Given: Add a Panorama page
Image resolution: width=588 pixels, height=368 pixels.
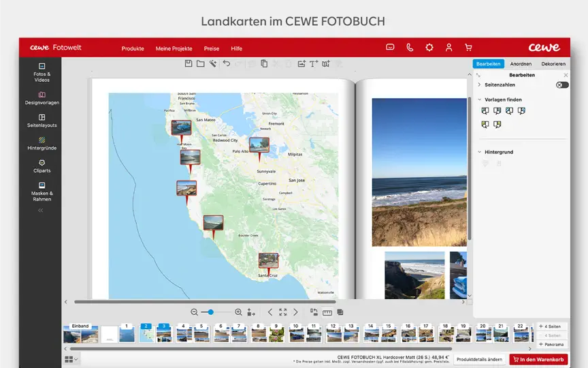Looking at the screenshot, I should (551, 344).
